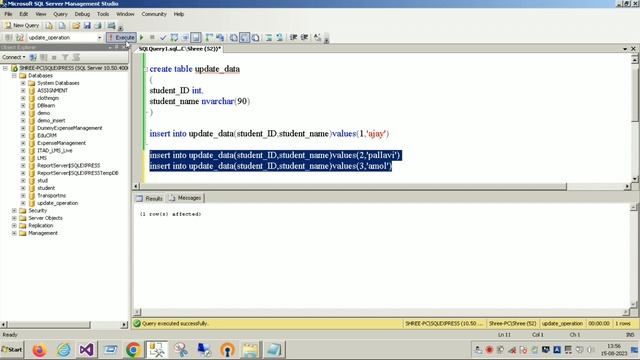Display the Estimated Execution Plan
The width and height of the screenshot is (640, 360).
point(174,38)
